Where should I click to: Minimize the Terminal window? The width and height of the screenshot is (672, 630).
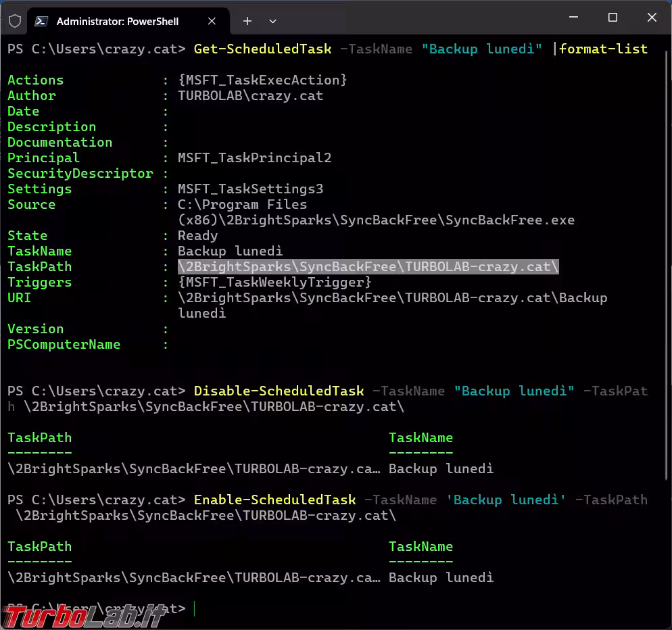[x=574, y=18]
